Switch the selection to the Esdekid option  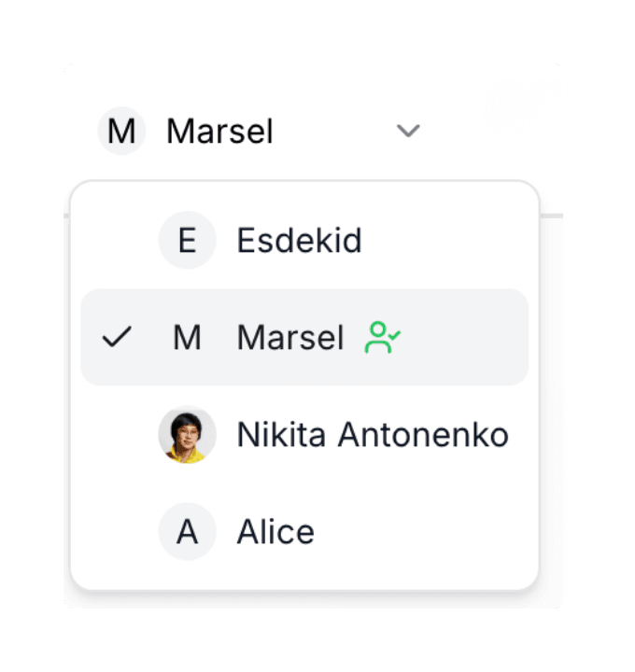click(x=304, y=240)
